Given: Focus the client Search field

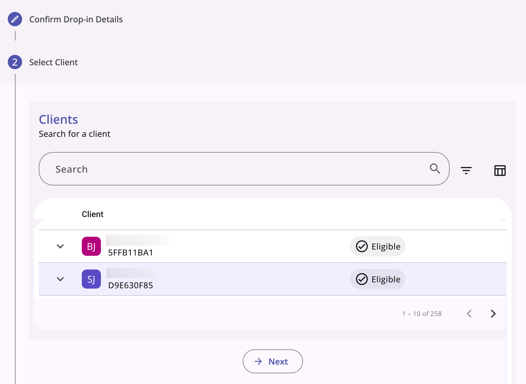Looking at the screenshot, I should (244, 169).
